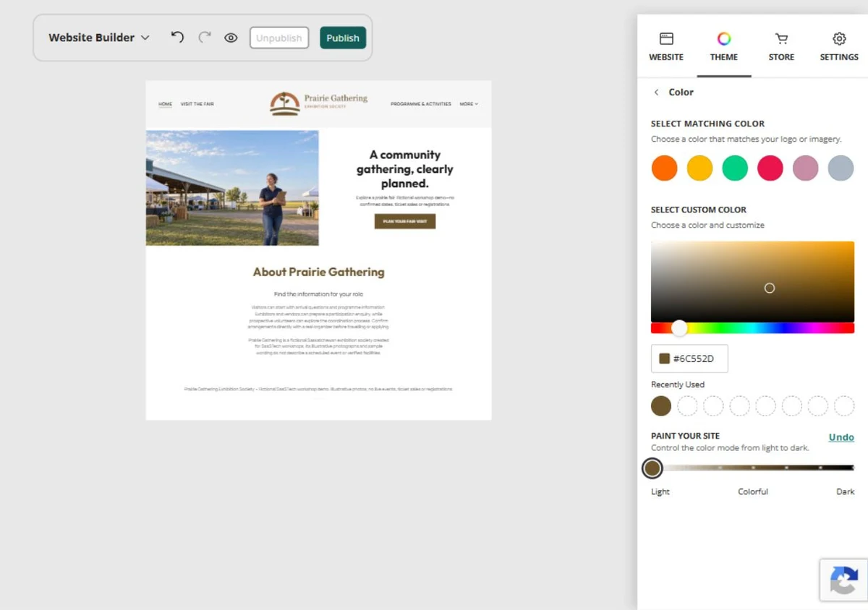Go to the Settings tab

839,46
